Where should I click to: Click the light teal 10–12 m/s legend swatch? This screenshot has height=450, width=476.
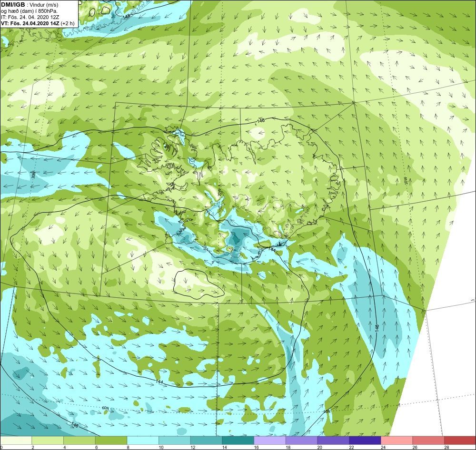tap(175, 440)
